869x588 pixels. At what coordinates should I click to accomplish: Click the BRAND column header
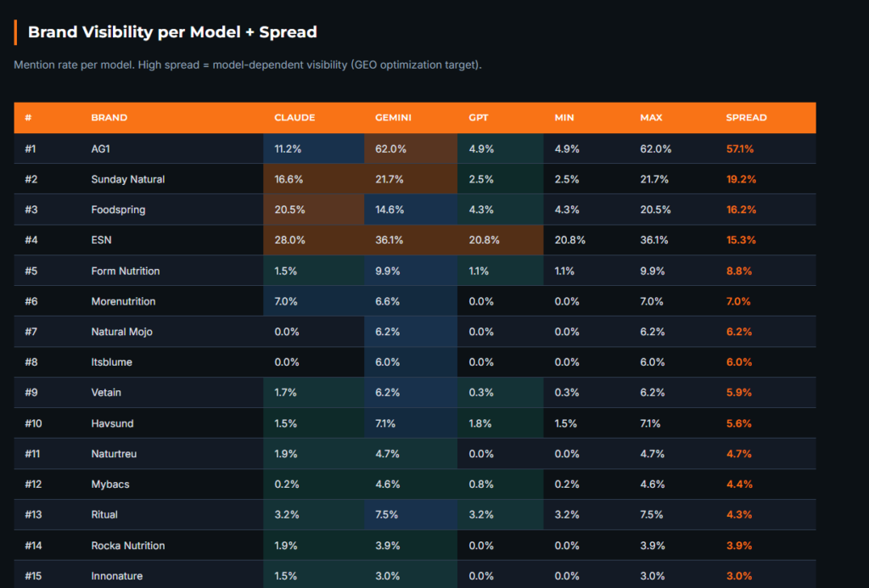(109, 117)
